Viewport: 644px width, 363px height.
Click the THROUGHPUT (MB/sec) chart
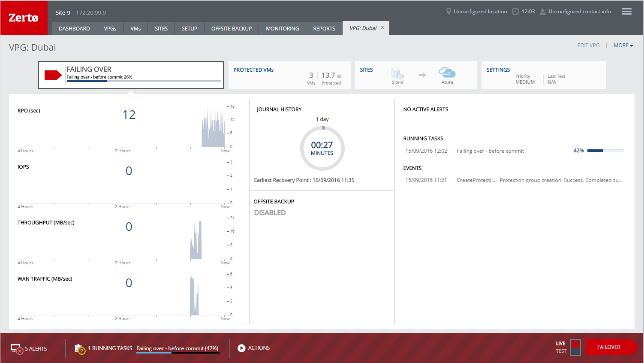[x=122, y=239]
